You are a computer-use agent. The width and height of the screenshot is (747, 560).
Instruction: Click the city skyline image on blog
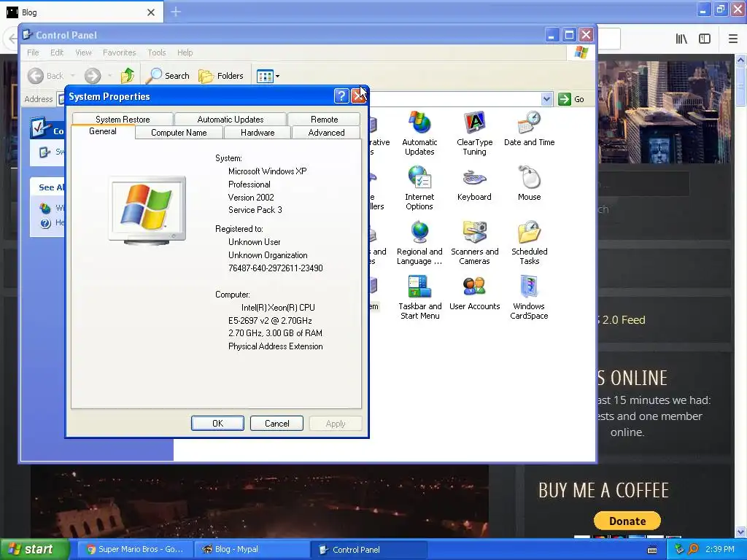pyautogui.click(x=664, y=112)
